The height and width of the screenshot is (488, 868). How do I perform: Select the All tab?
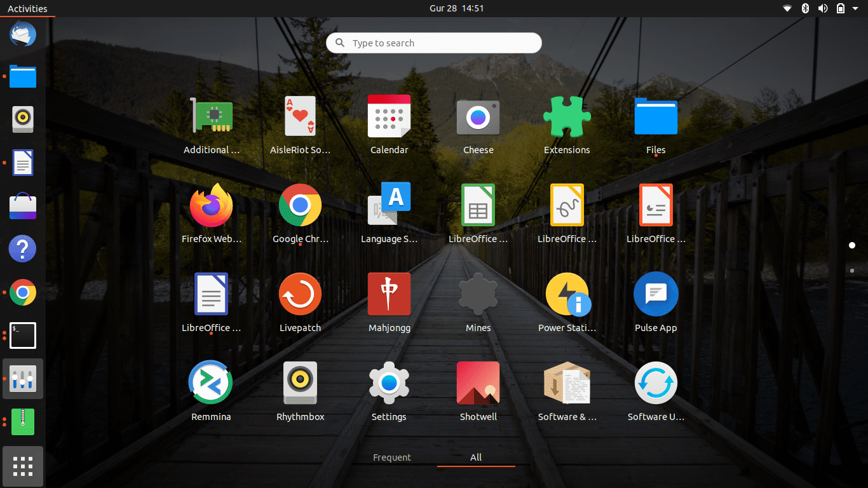pyautogui.click(x=476, y=457)
